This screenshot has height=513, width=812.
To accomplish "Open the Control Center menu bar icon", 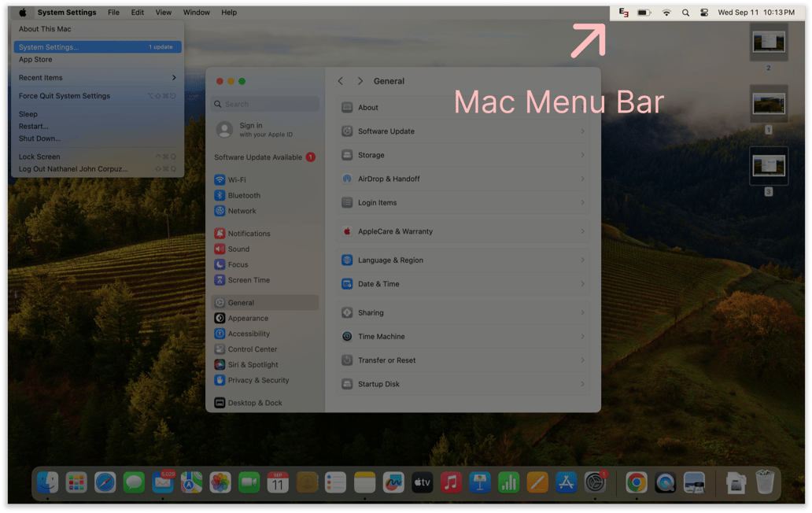I will [704, 13].
